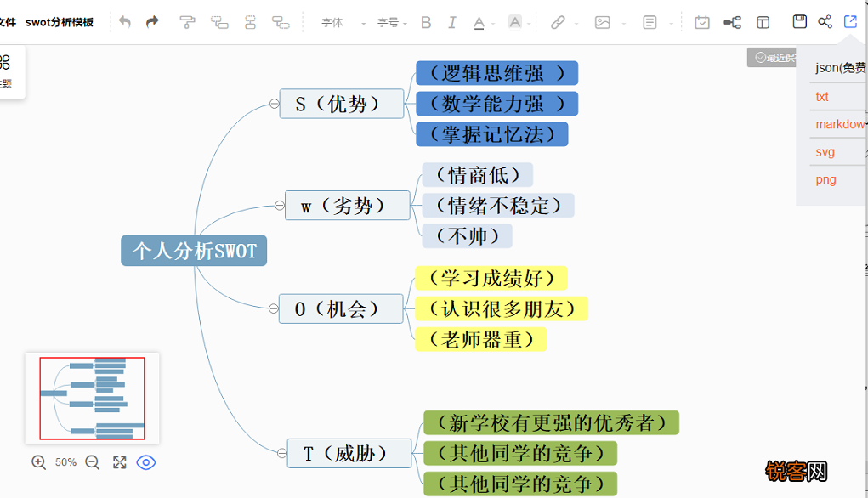The height and width of the screenshot is (498, 868).
Task: Open the font color dropdown arrow
Action: coord(493,24)
